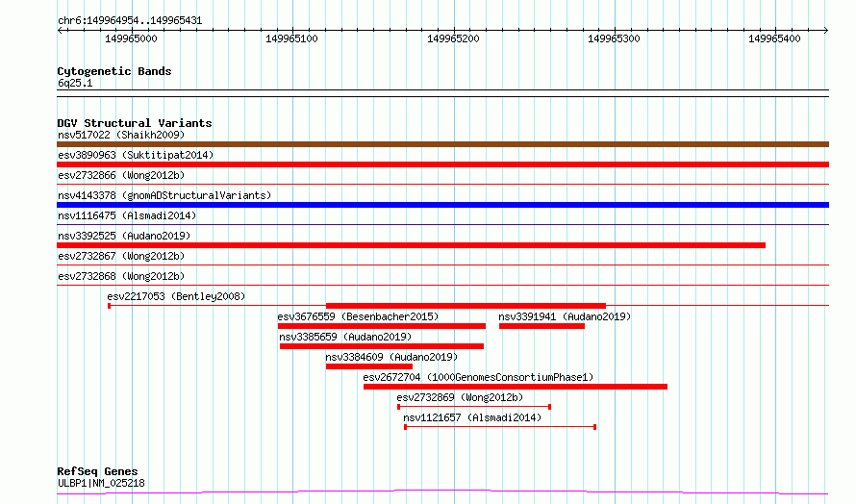856x504 pixels.
Task: Open the esv3676559 (Besenbacher2015) label
Action: coord(358,316)
